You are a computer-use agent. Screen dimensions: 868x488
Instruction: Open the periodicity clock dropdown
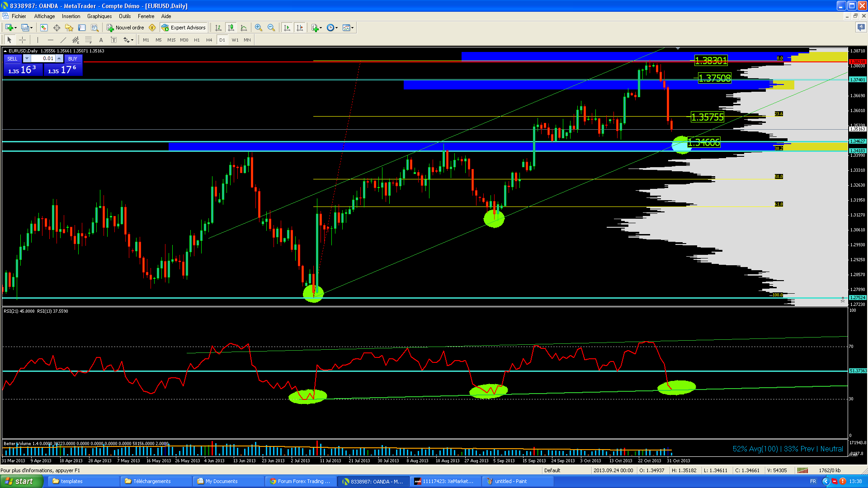click(332, 28)
